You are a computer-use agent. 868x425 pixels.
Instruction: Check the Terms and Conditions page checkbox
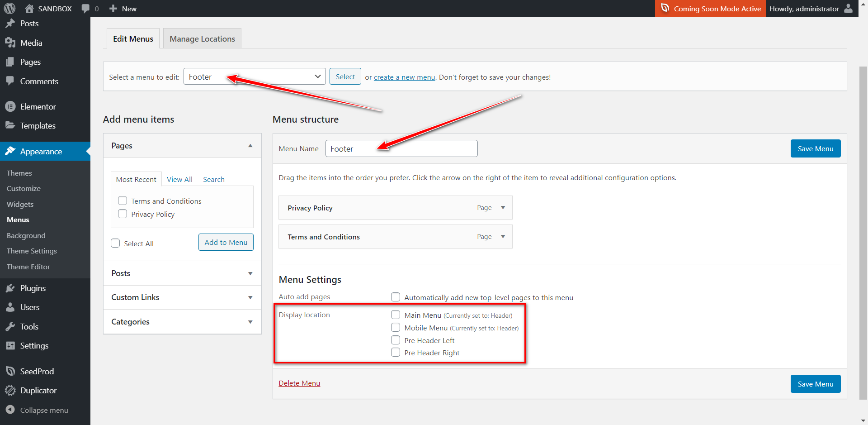point(123,201)
